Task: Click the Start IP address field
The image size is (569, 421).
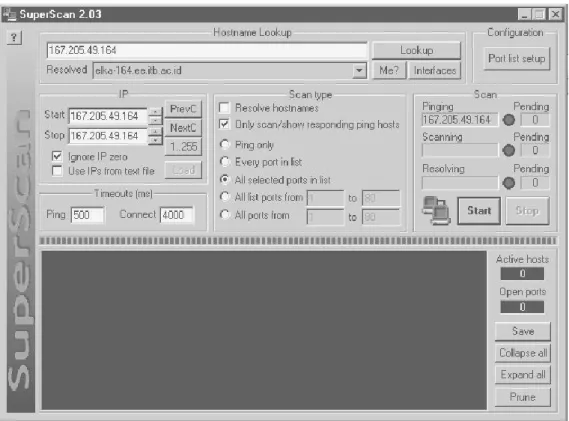Action: coord(108,116)
